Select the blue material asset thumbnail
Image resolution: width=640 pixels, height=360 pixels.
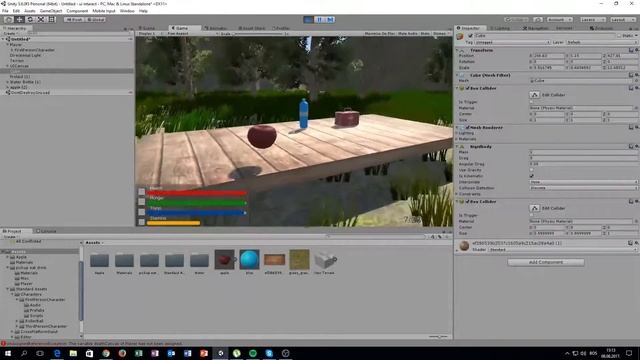(249, 260)
